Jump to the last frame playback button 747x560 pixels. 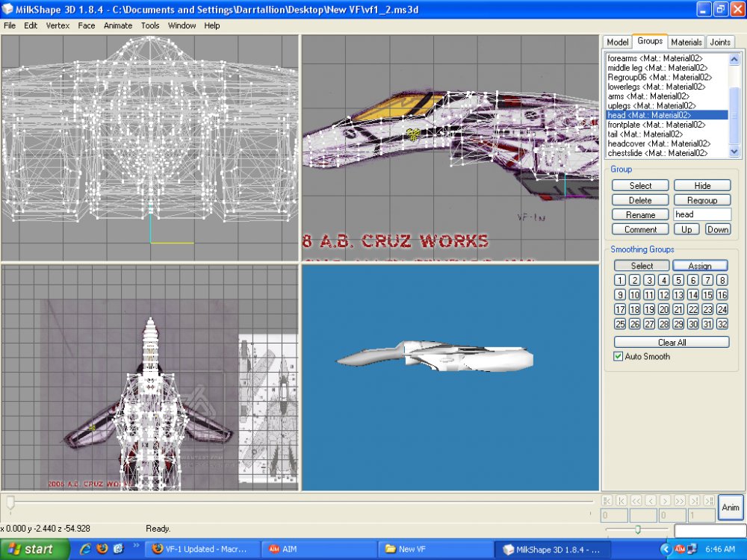709,500
